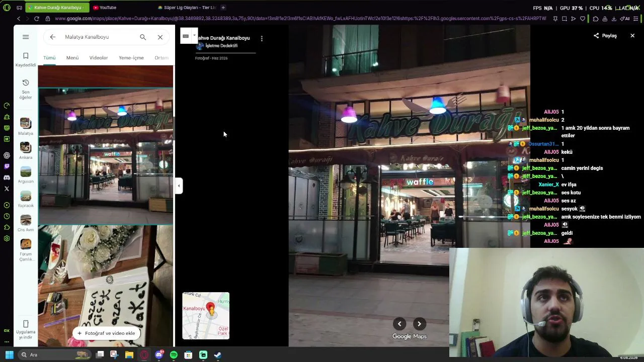This screenshot has width=644, height=362.
Task: Select Ankara in recent places sidebar
Action: pos(26,151)
